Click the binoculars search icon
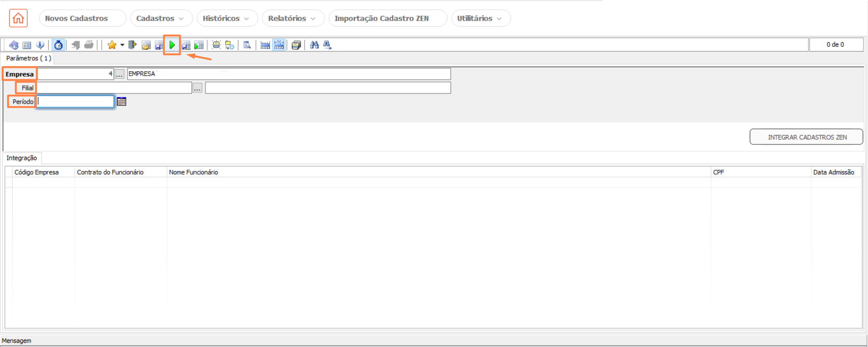Image resolution: width=868 pixels, height=347 pixels. tap(314, 45)
